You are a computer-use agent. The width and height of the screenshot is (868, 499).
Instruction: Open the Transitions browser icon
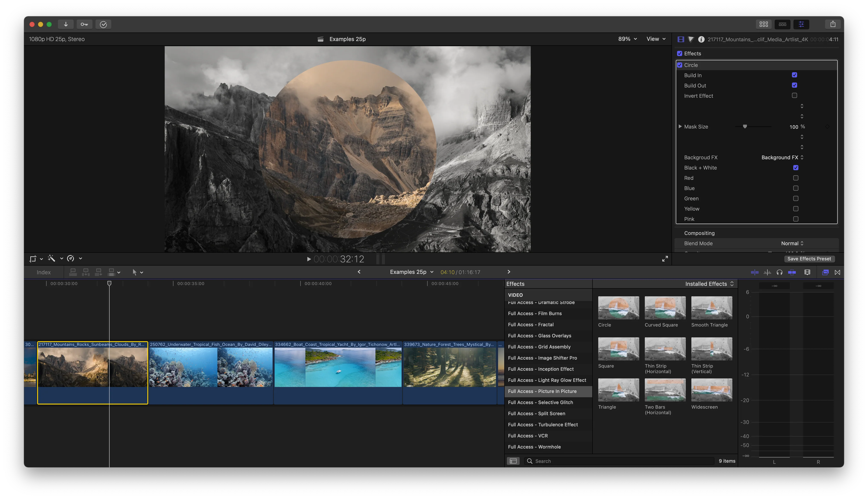[837, 272]
